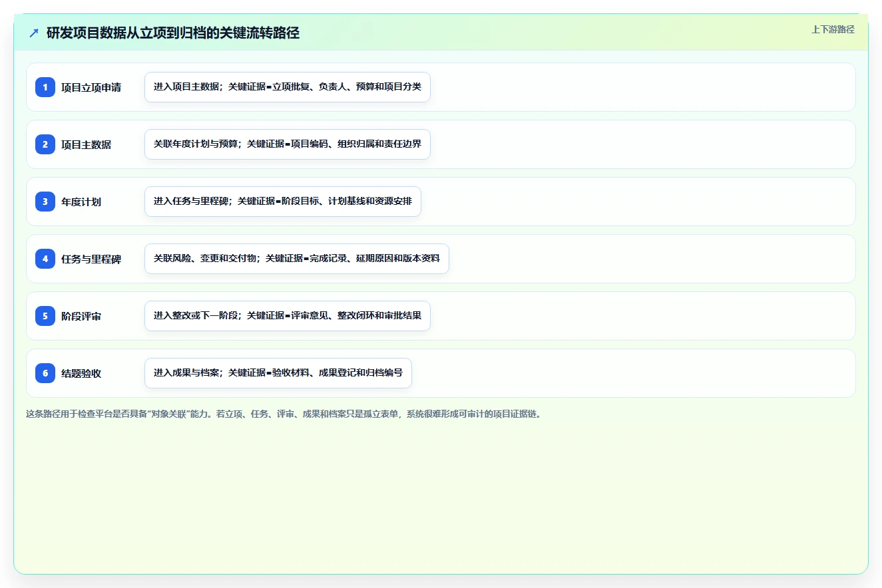Viewport: 882px width, 588px height.
Task: Click step number 5 badge
Action: coord(45,316)
